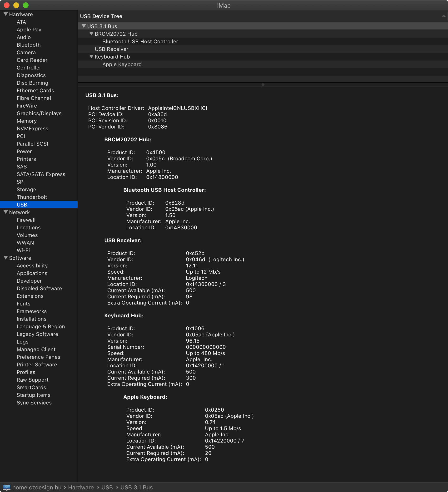The image size is (448, 492).
Task: Click the green zoom window button
Action: 26,5
